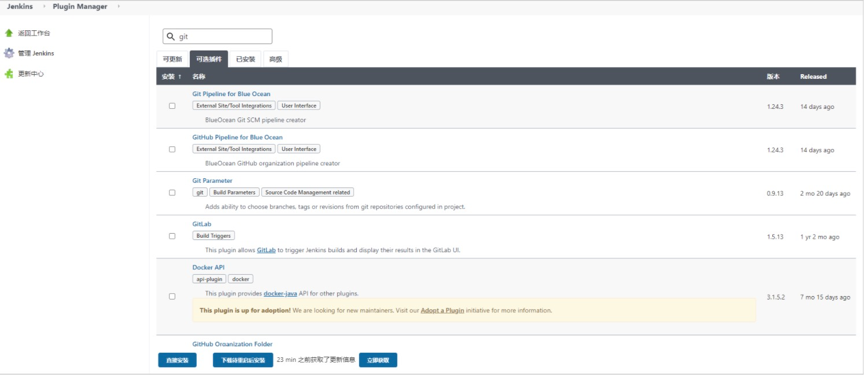The width and height of the screenshot is (864, 375).
Task: Check the GitLab plugin checkbox
Action: pyautogui.click(x=172, y=236)
